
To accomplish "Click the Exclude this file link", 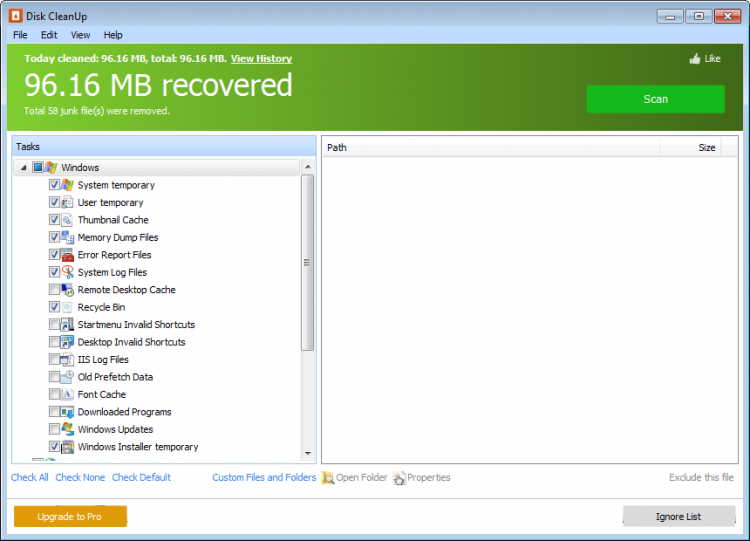I will coord(701,477).
